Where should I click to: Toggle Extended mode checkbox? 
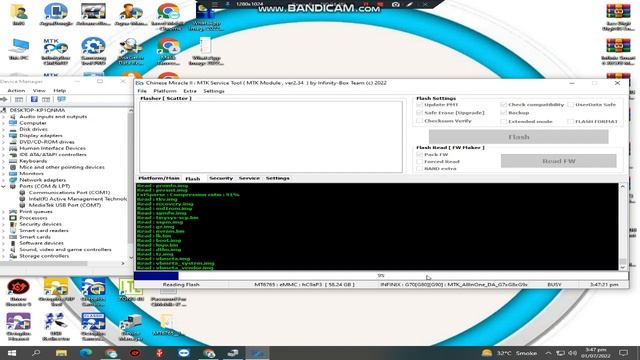click(503, 121)
